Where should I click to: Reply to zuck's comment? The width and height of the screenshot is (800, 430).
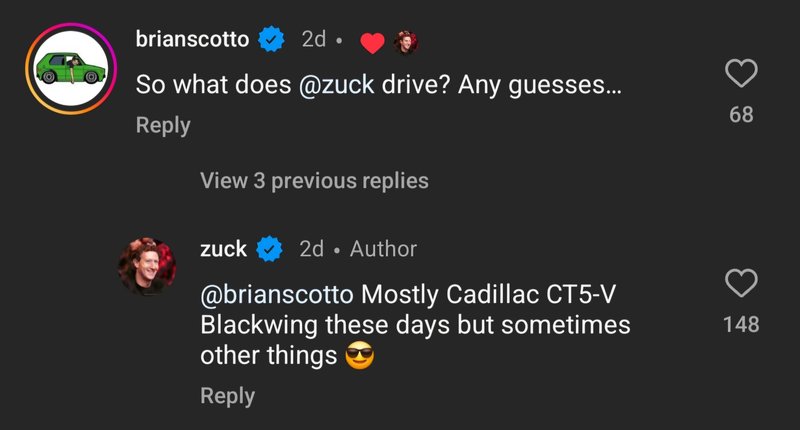(227, 395)
